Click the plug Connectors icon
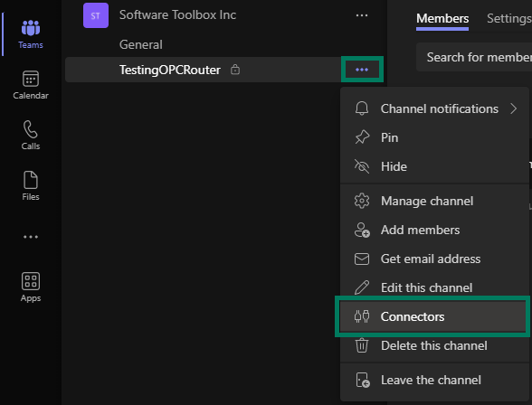The height and width of the screenshot is (405, 532). [362, 316]
